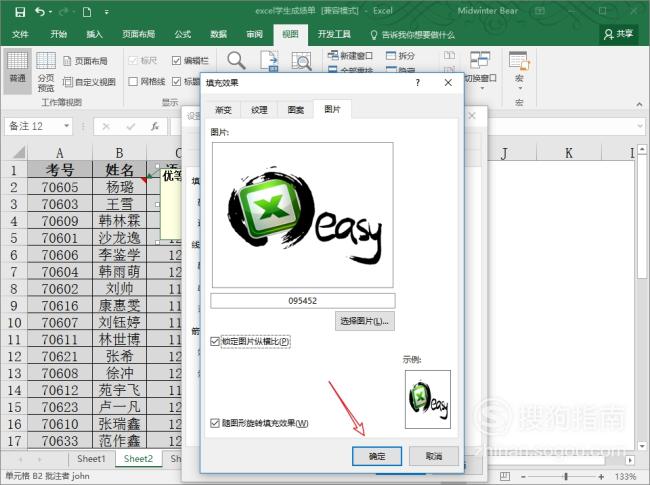The width and height of the screenshot is (650, 485).
Task: Click the zoom slider handle in status bar
Action: (x=565, y=477)
